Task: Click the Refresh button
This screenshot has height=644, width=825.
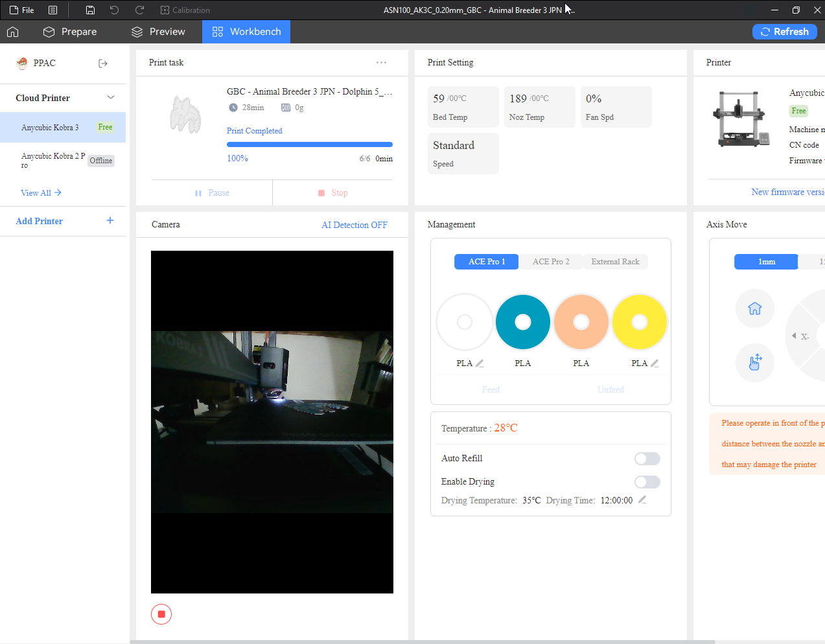Action: [785, 32]
